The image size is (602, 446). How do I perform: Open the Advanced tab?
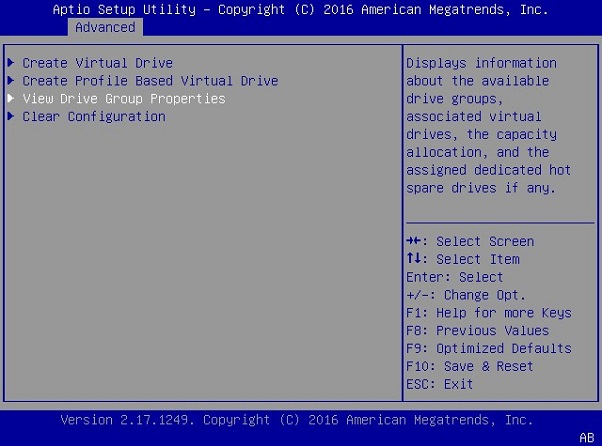[105, 27]
